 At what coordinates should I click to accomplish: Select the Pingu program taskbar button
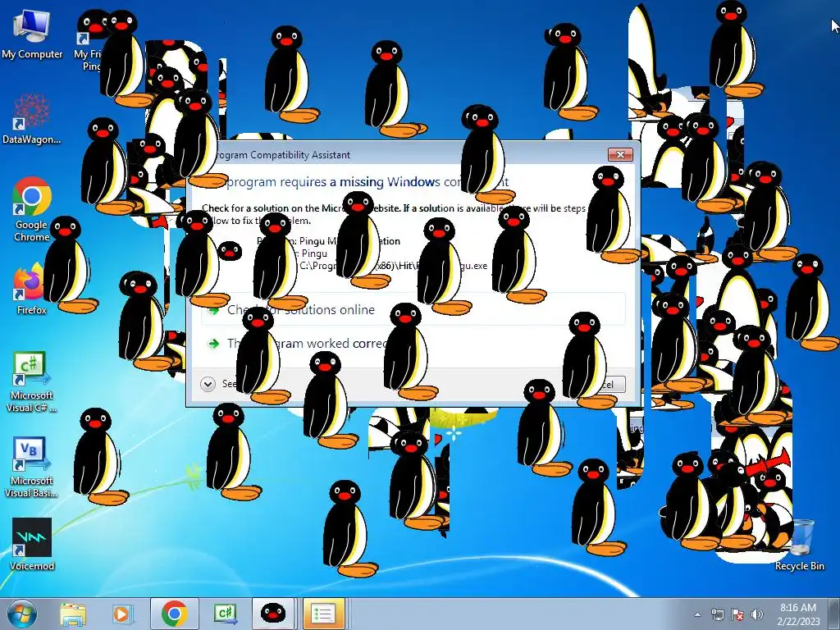click(x=273, y=614)
